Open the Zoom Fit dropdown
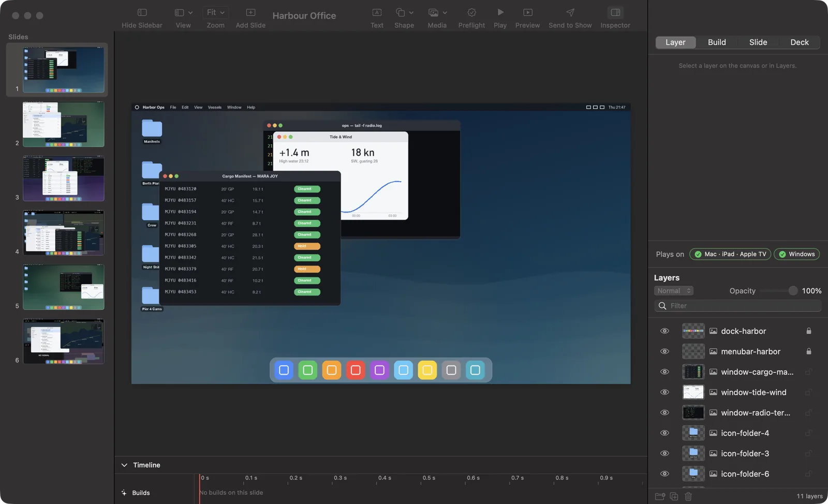Screen dimensions: 828x504 (x=215, y=12)
